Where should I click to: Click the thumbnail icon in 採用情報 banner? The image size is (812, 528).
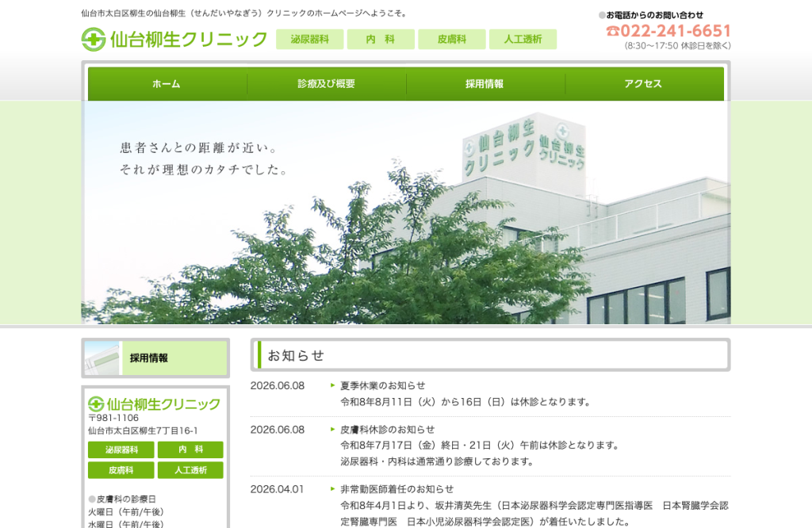point(102,358)
